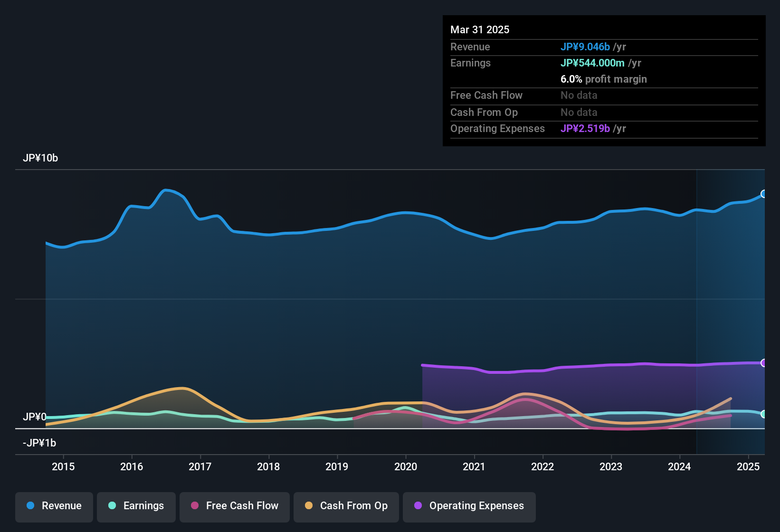
Task: Toggle the Earnings series in the legend
Action: 136,506
